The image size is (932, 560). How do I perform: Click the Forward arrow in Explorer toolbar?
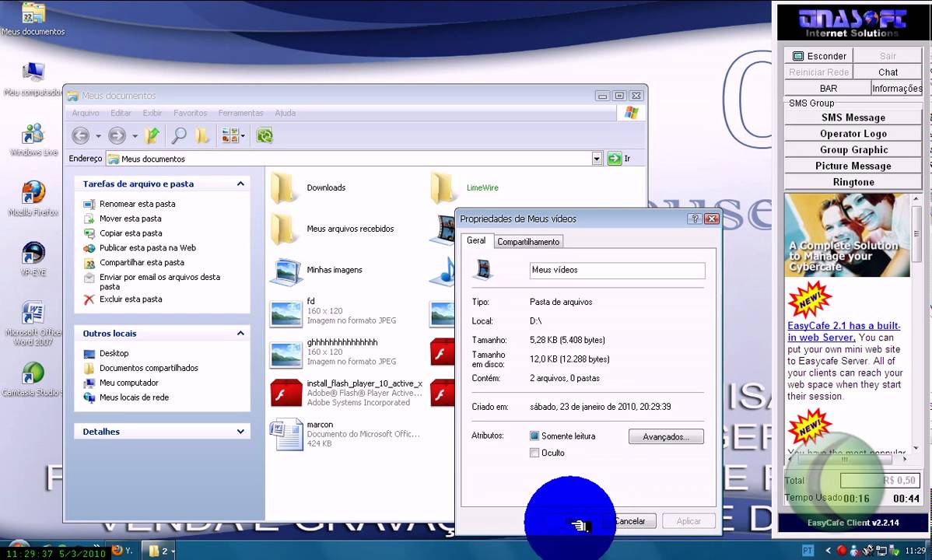[117, 136]
